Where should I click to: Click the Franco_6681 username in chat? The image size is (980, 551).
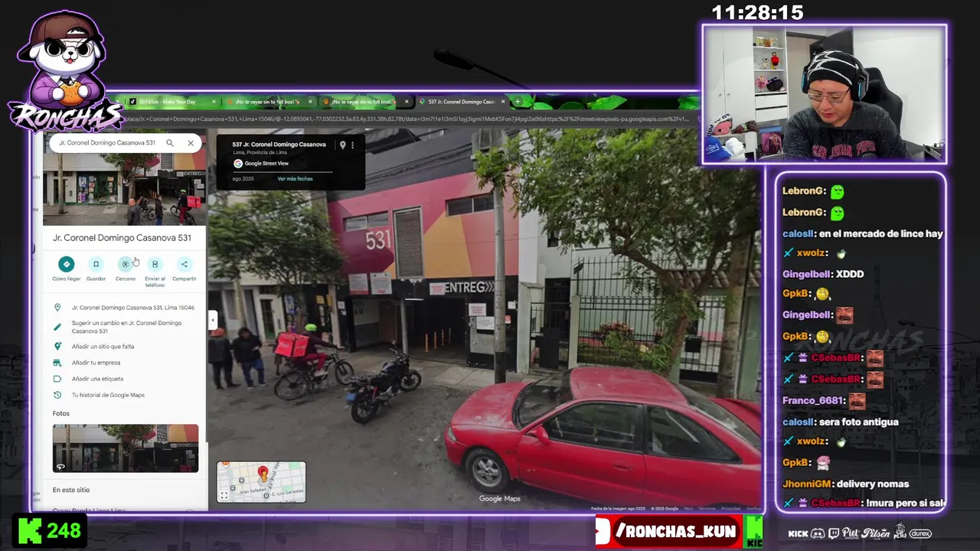(x=813, y=400)
